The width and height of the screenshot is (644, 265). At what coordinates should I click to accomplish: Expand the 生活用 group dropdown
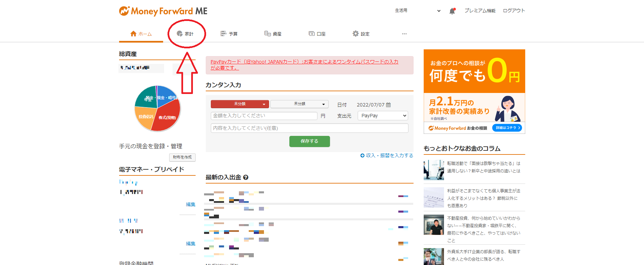(418, 11)
